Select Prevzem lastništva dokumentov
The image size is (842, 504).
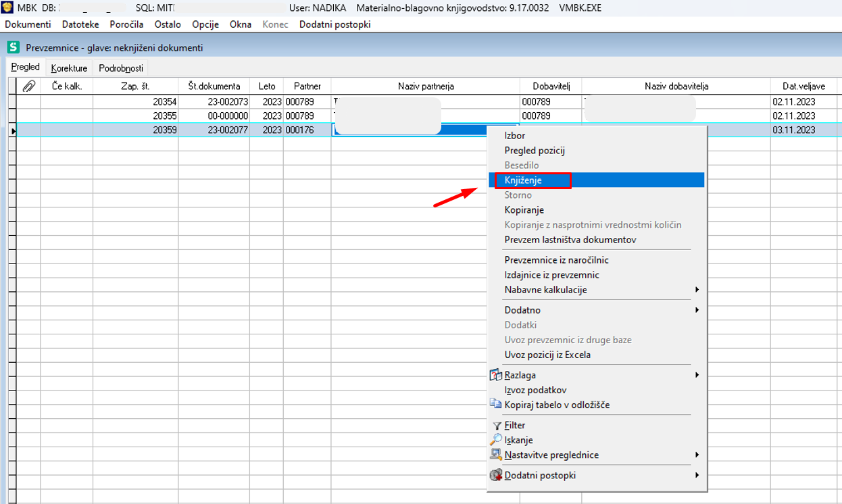tap(570, 240)
